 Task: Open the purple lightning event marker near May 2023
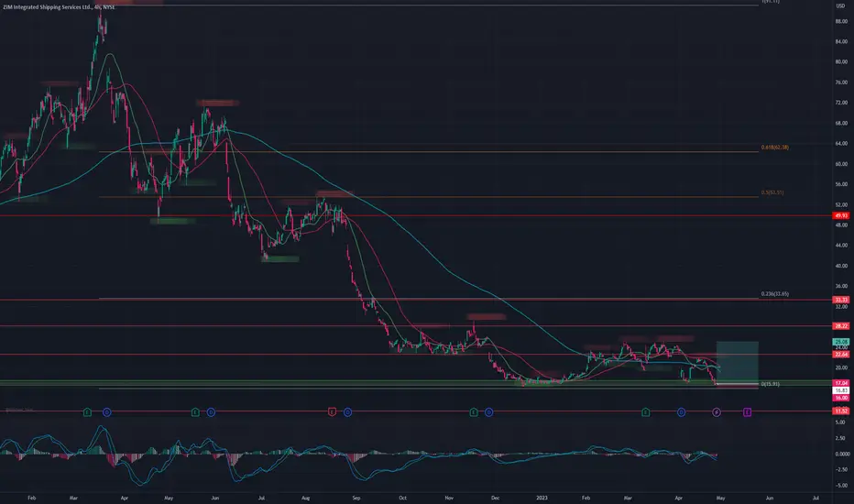tap(717, 412)
